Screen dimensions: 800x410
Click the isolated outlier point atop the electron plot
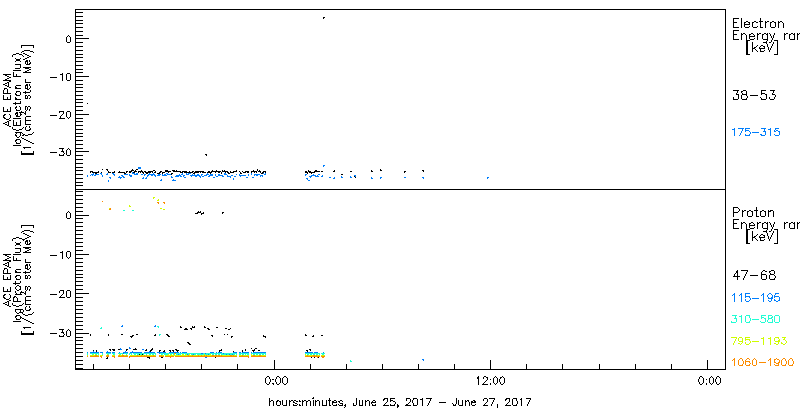(323, 18)
